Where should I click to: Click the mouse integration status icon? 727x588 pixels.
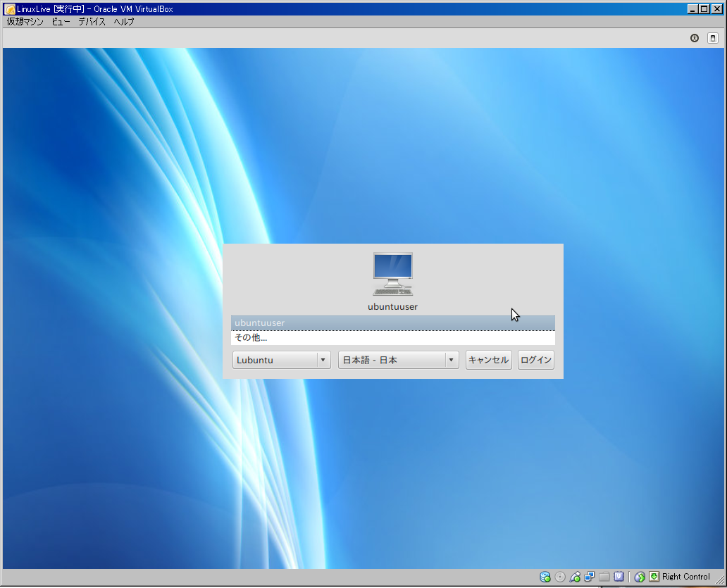(640, 577)
